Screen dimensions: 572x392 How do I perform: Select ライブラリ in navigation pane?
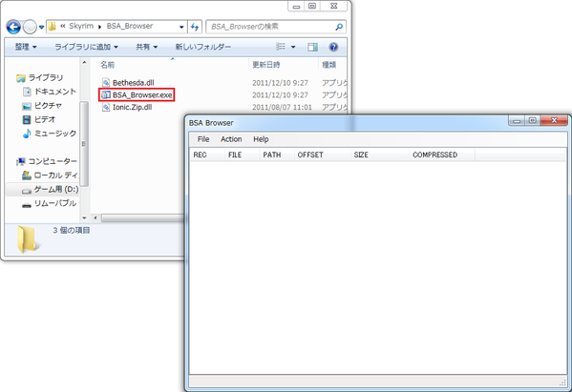(x=40, y=77)
